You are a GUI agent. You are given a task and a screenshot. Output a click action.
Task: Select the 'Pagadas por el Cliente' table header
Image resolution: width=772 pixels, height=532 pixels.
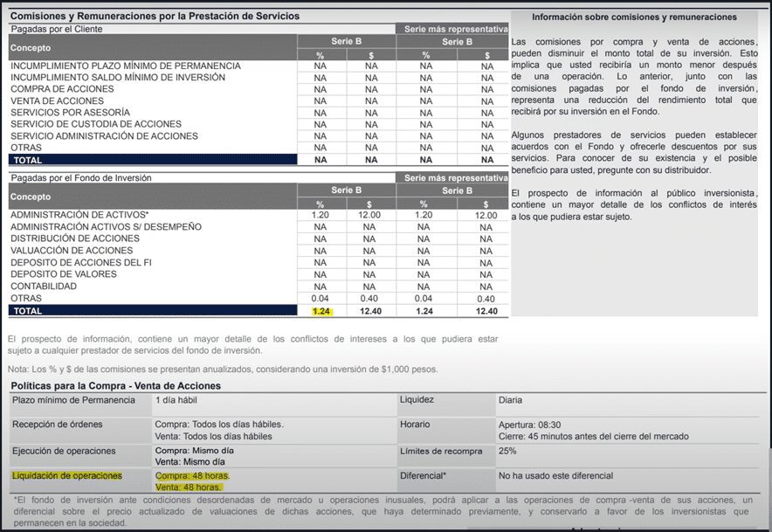(x=57, y=29)
